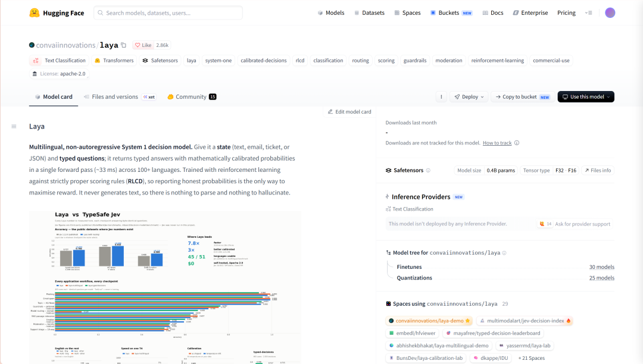Click Copy to bucket button
Image resolution: width=643 pixels, height=364 pixels.
[523, 96]
